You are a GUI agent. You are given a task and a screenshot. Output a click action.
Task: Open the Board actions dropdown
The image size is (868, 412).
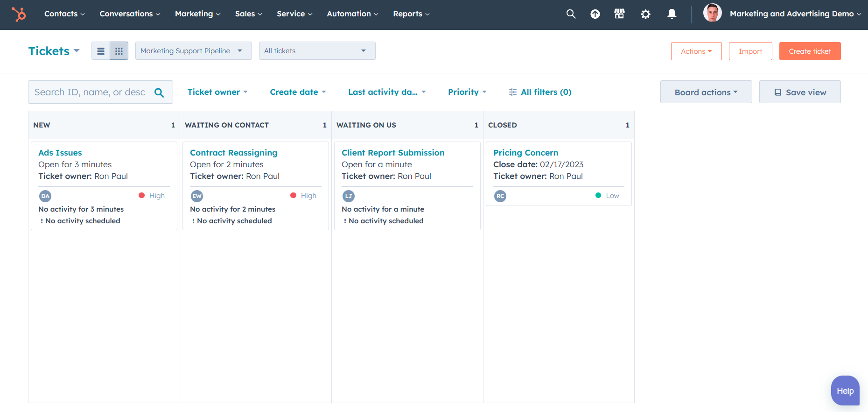706,92
